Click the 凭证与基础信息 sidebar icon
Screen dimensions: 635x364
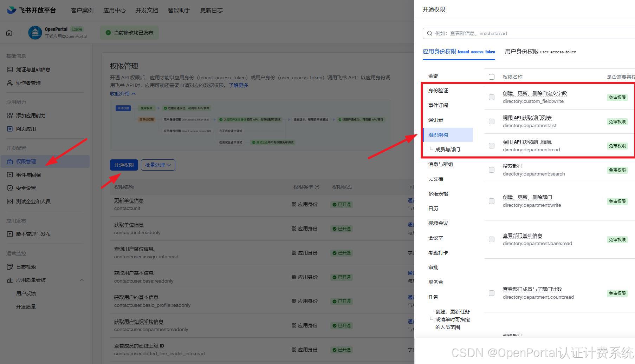[x=10, y=70]
